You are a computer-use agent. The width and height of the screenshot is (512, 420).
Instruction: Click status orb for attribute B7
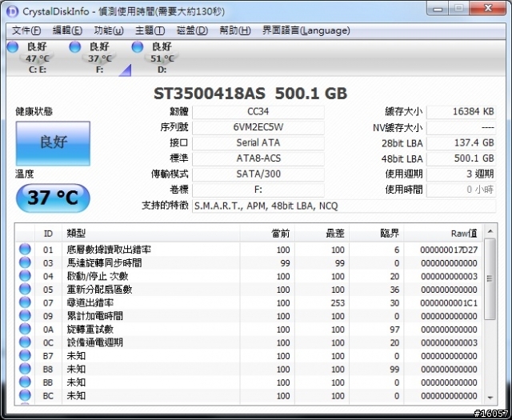(x=25, y=356)
